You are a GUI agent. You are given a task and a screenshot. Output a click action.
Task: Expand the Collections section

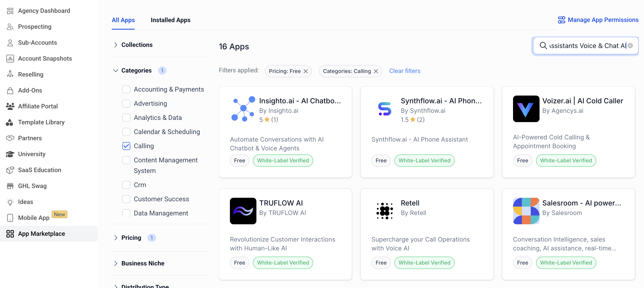137,45
